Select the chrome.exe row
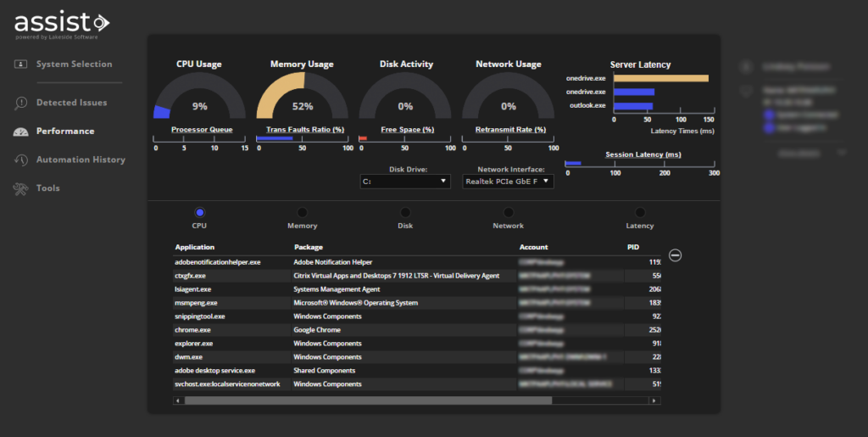Screen dimensions: 868x437 coord(417,330)
